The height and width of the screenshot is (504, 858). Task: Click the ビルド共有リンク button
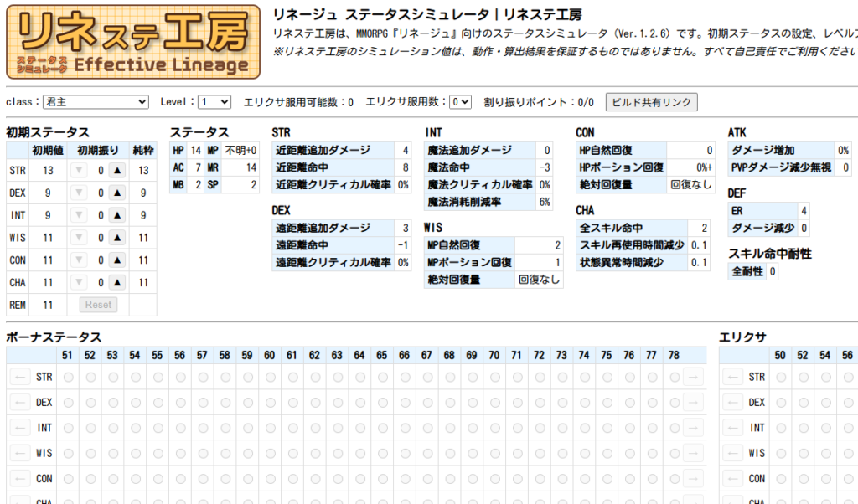click(651, 102)
